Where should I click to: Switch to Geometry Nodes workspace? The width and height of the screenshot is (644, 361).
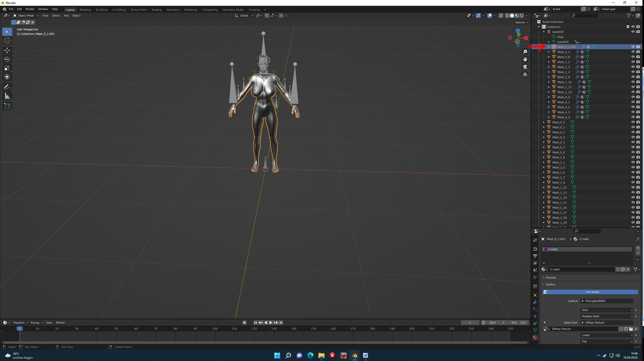(x=233, y=10)
